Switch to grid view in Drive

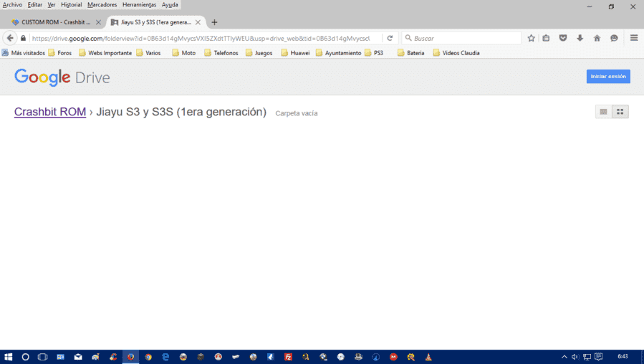[x=620, y=112]
